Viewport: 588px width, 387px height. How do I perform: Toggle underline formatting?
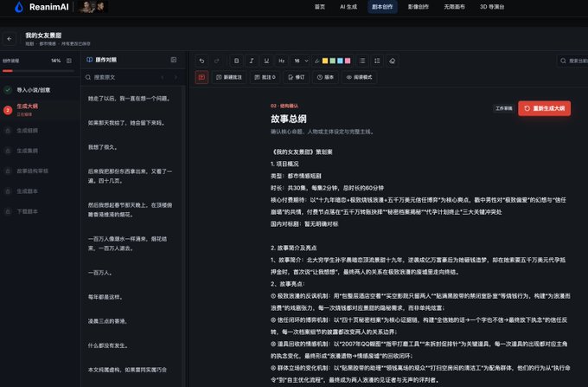click(266, 61)
